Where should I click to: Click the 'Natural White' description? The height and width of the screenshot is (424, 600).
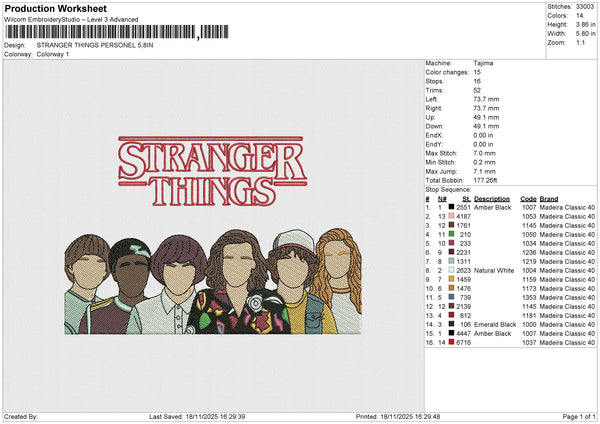point(494,270)
